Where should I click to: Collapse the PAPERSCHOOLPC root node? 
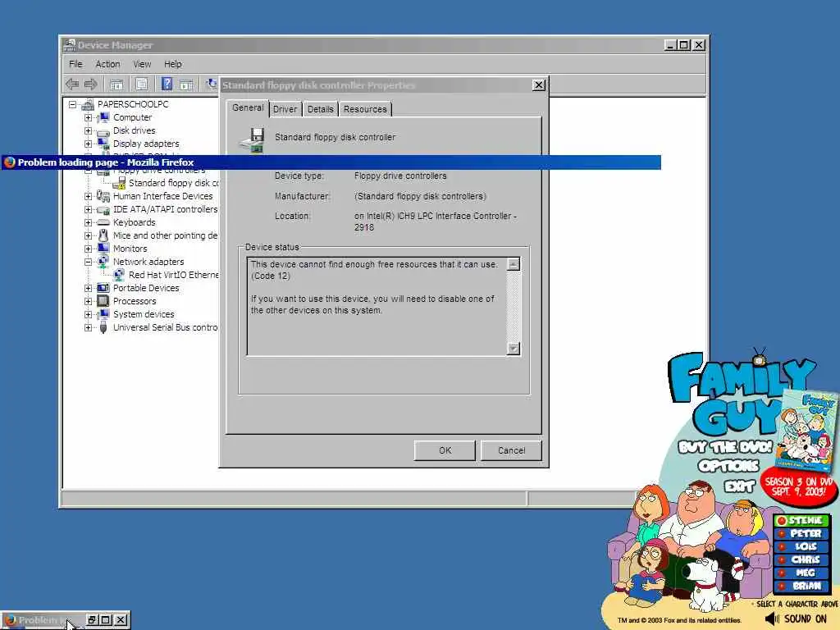point(72,105)
